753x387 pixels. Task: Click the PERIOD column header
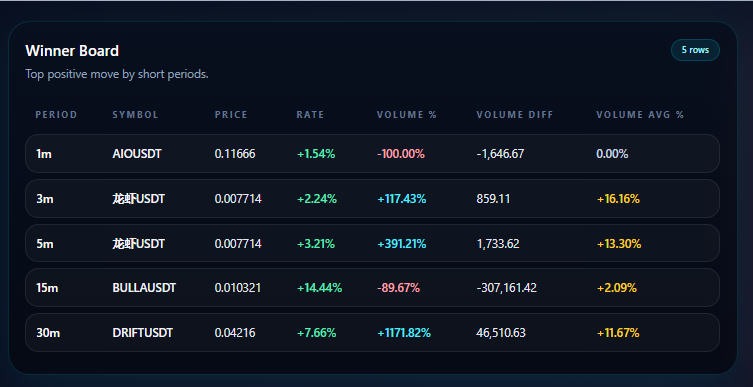tap(56, 115)
